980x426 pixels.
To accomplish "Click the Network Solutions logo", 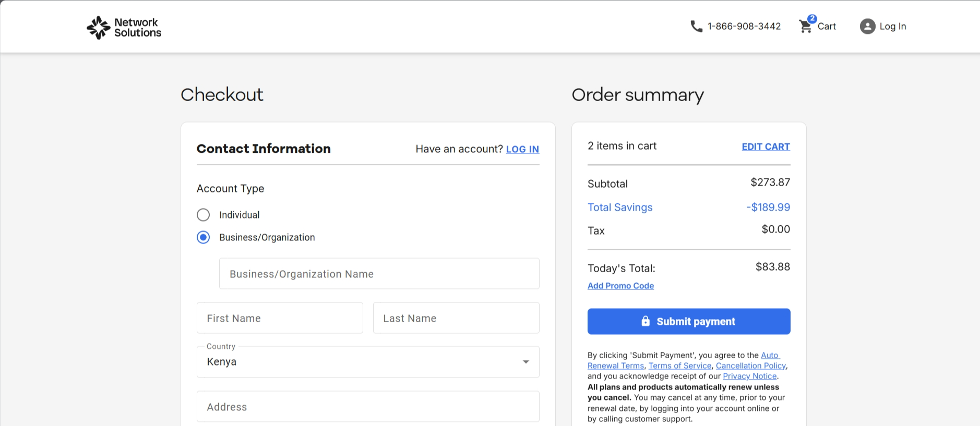I will pyautogui.click(x=124, y=27).
